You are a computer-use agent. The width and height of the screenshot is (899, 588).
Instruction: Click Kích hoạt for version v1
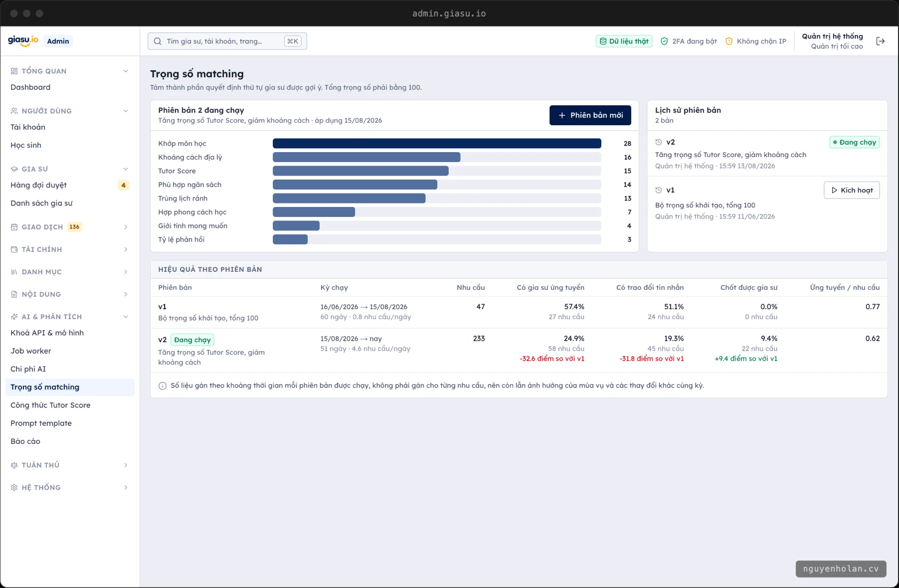click(852, 190)
